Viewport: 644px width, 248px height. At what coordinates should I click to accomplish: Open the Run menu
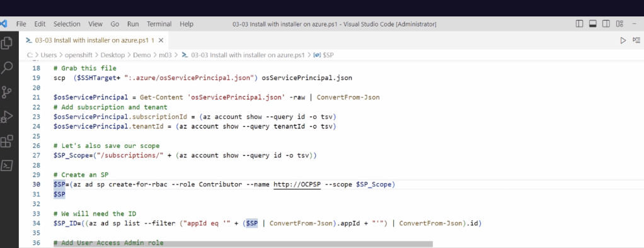coord(133,24)
